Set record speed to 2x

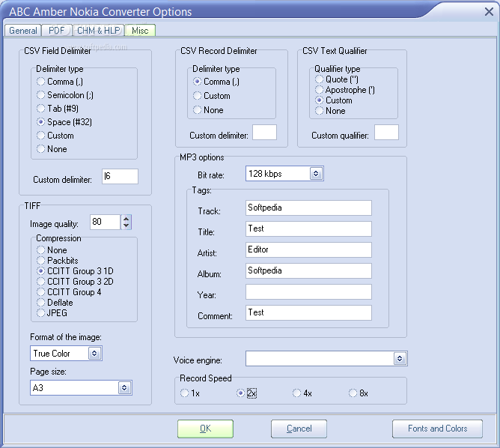click(x=246, y=393)
